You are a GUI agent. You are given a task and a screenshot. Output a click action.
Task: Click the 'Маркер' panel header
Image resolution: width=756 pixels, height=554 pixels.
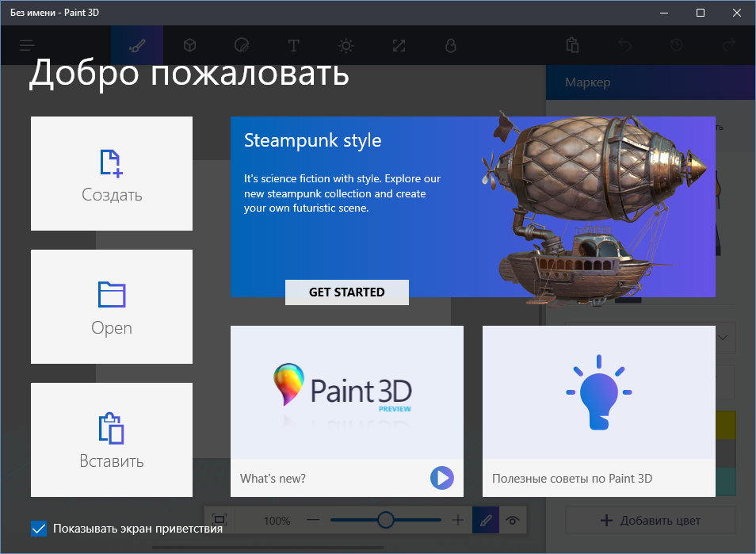[x=651, y=82]
